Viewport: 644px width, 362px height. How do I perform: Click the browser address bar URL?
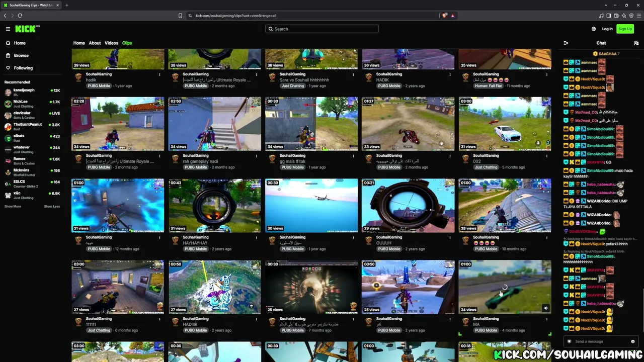pos(235,16)
